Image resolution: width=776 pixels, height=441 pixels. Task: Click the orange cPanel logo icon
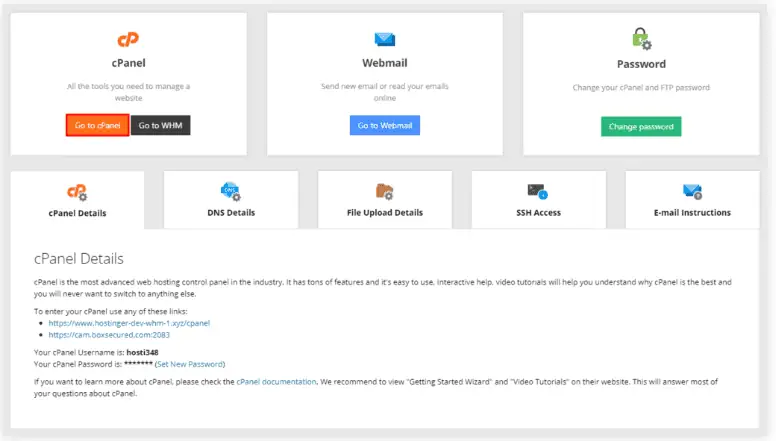[128, 39]
